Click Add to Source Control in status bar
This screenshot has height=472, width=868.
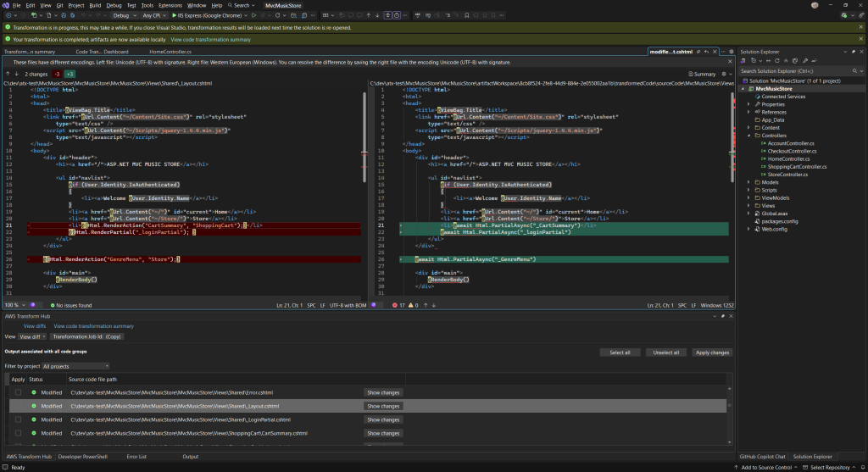(x=765, y=468)
